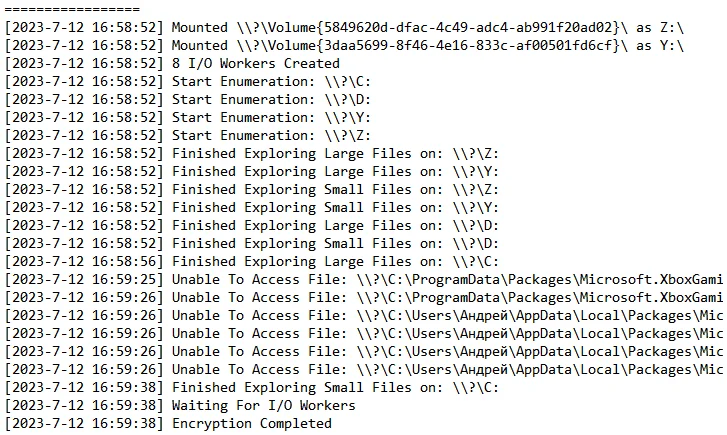Click "Finished Exploring Small Files" line for Y:
Screen dimensions: 727x435
335,207
